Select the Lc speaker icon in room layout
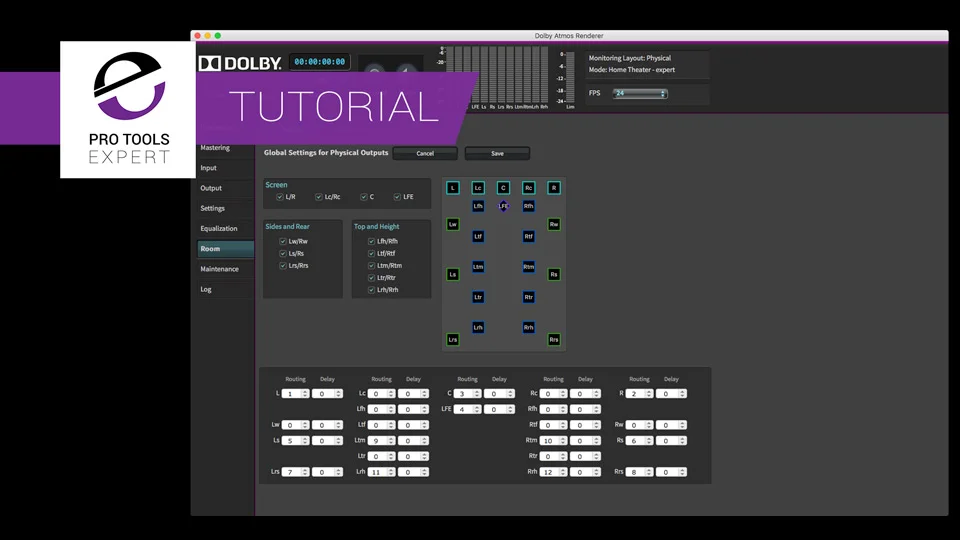This screenshot has width=960, height=540. point(478,188)
